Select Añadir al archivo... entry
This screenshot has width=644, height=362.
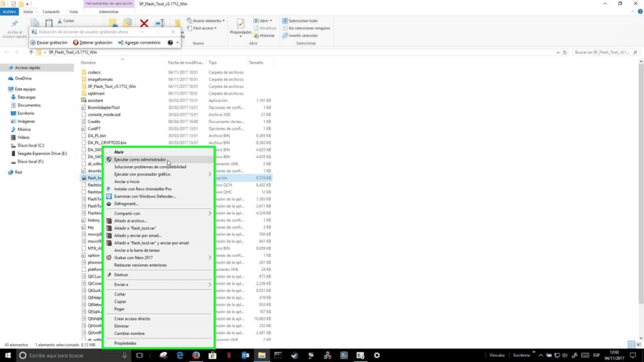(158, 221)
